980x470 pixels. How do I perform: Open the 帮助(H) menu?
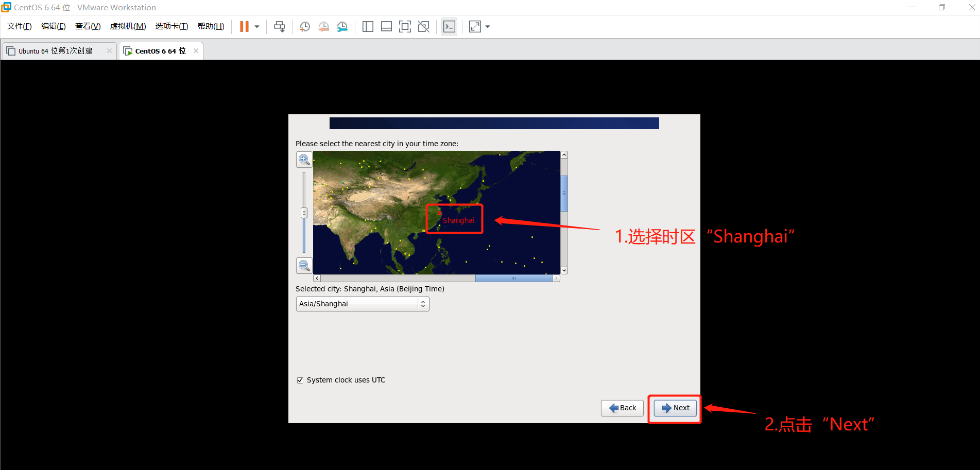[211, 26]
